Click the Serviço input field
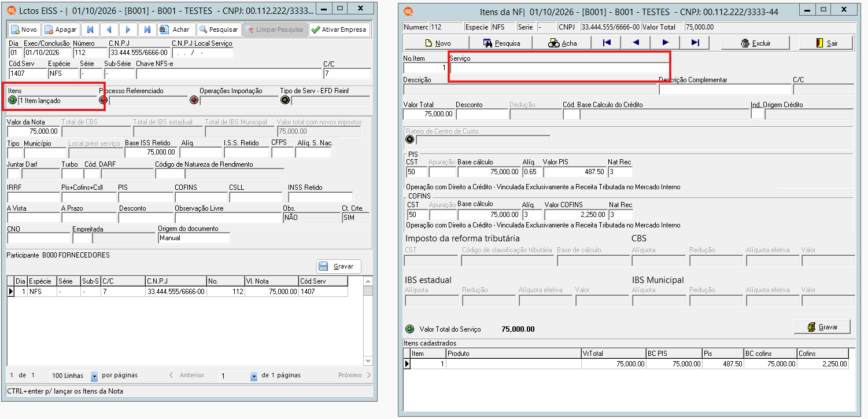Image resolution: width=868 pixels, height=419 pixels. point(559,68)
